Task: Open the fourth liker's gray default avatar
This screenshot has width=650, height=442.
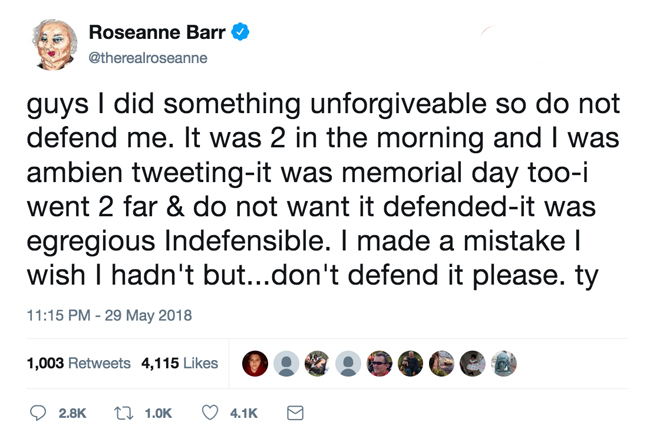Action: tap(348, 363)
